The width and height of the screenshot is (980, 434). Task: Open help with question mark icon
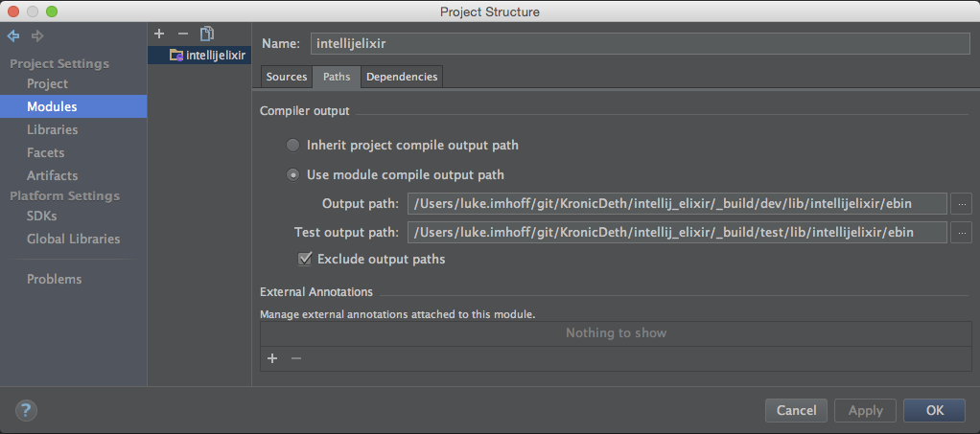coord(26,410)
